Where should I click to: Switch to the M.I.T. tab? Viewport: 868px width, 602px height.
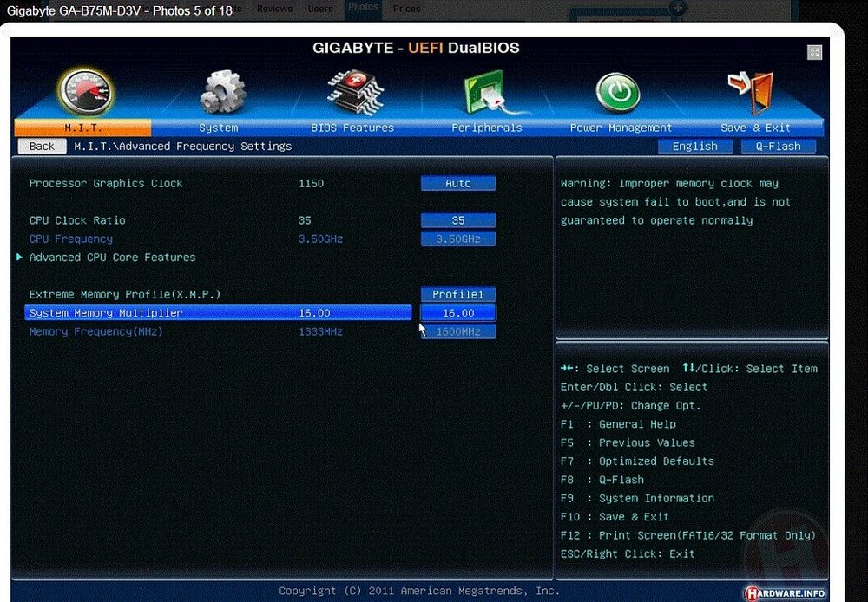click(x=83, y=128)
